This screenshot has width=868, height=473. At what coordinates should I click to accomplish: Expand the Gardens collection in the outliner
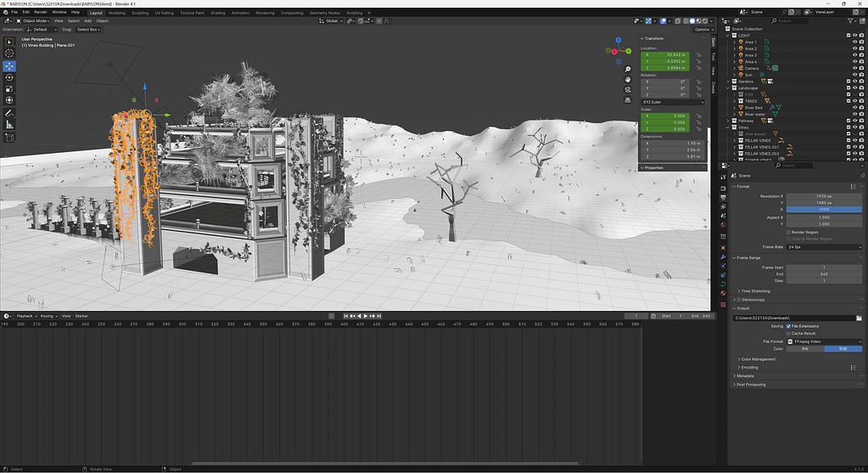click(730, 82)
